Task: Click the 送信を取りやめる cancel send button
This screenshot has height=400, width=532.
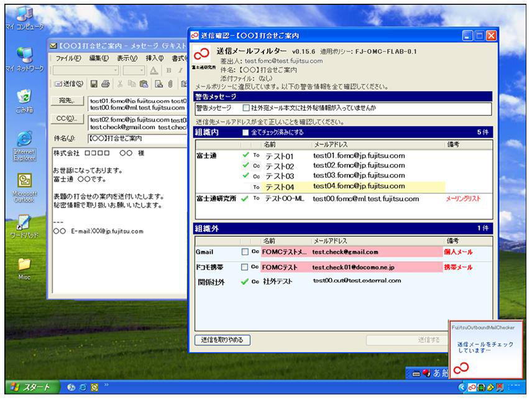Action: click(222, 340)
